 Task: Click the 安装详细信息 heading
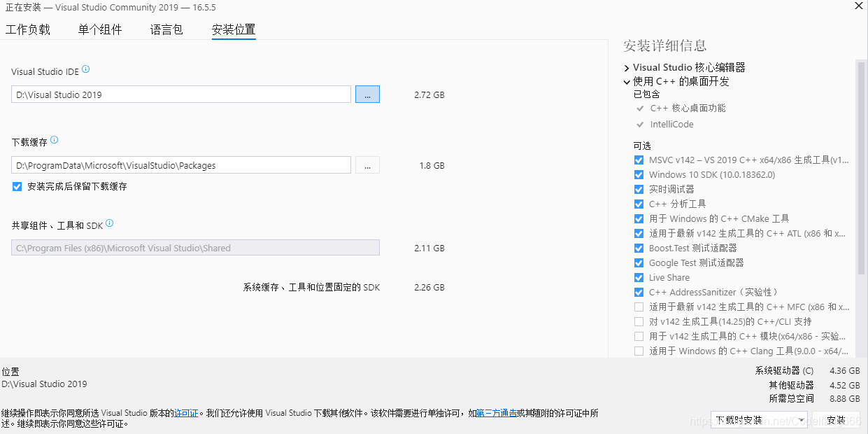click(665, 46)
